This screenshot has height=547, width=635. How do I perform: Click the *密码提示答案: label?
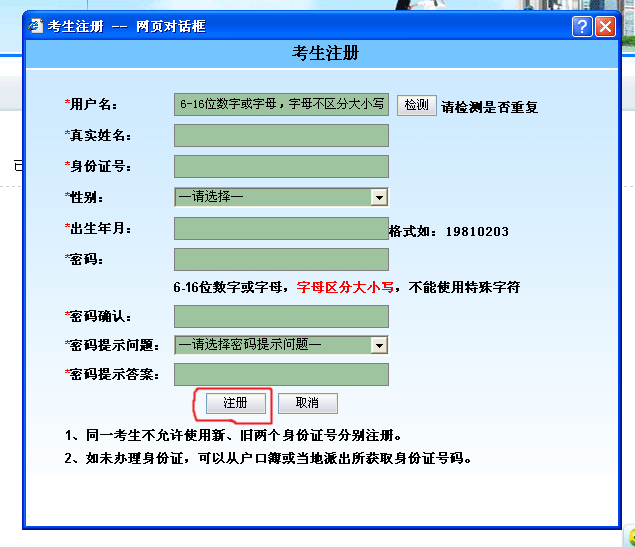point(112,375)
